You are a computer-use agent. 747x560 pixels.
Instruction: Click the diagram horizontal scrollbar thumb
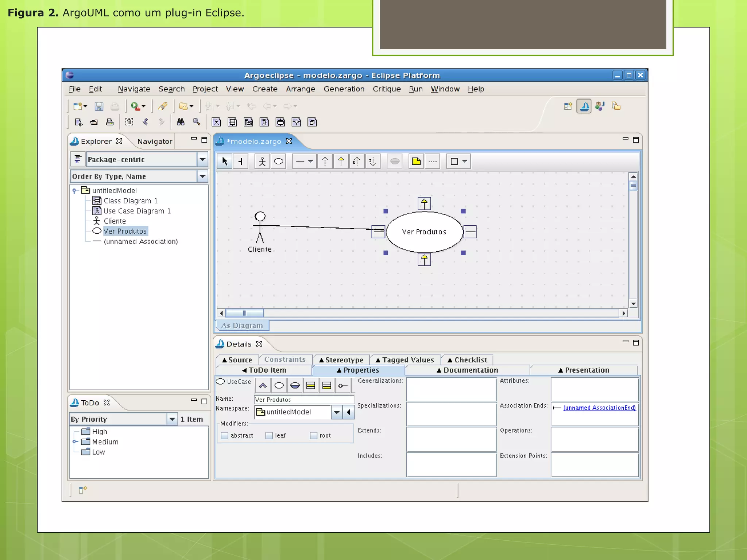pyautogui.click(x=244, y=313)
